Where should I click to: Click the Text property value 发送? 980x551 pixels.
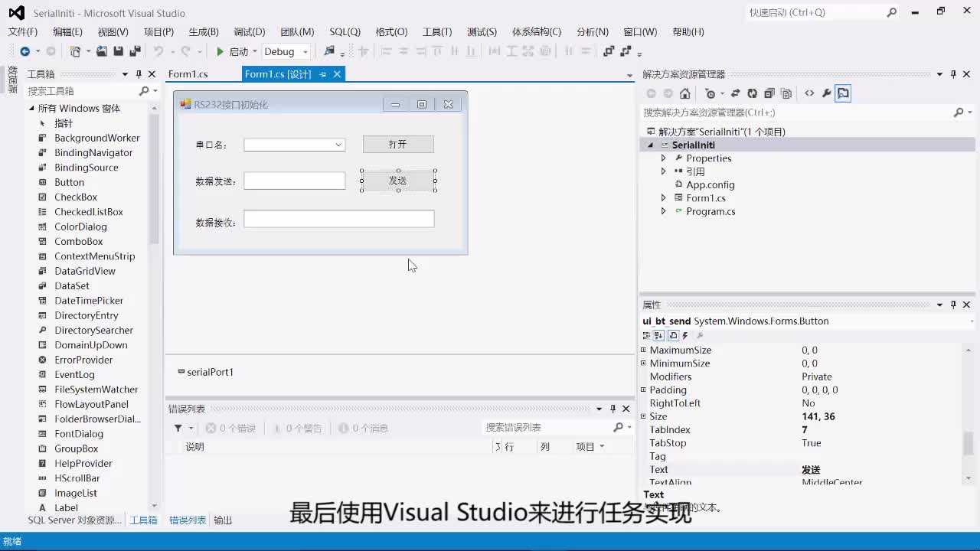[811, 470]
